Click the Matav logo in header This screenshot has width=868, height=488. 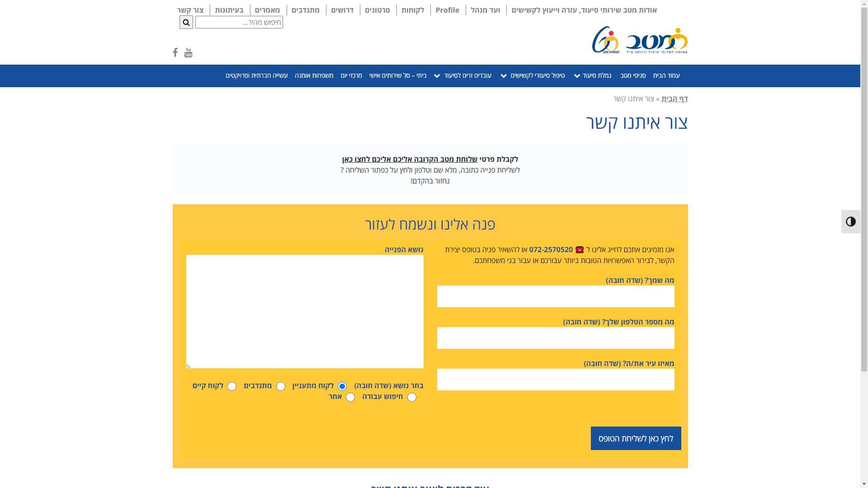tap(656, 41)
